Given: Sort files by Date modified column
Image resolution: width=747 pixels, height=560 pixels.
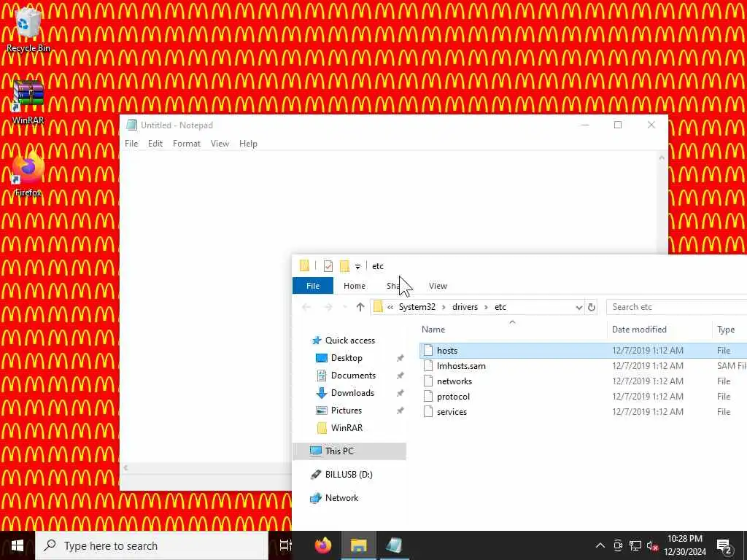Looking at the screenshot, I should 659,330.
